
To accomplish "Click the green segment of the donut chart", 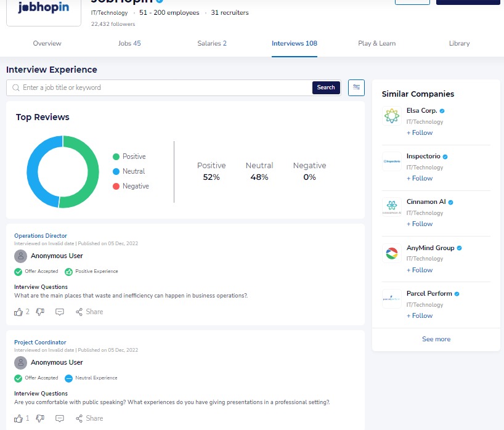I will click(x=93, y=172).
